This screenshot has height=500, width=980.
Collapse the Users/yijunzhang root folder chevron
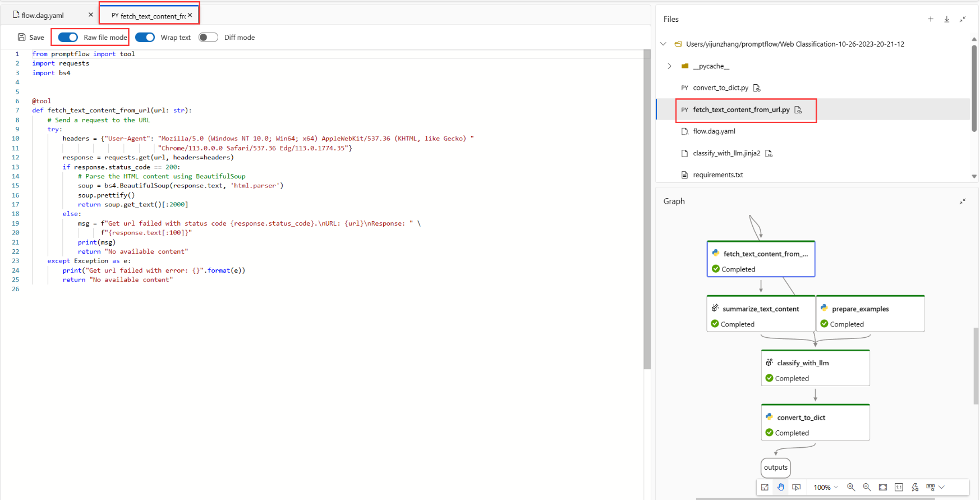click(x=664, y=44)
